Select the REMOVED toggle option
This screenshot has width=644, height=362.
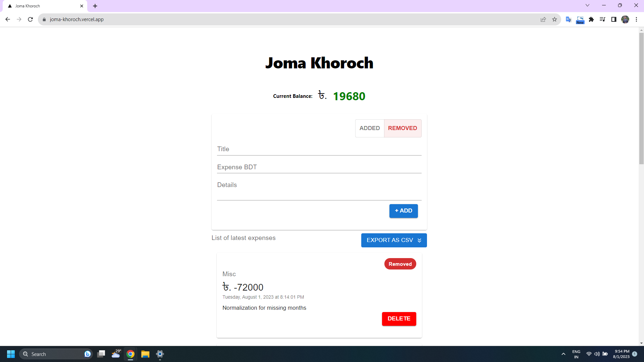pyautogui.click(x=402, y=128)
